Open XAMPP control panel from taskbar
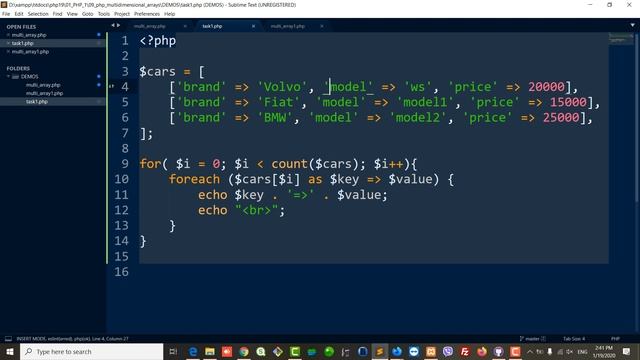The height and width of the screenshot is (360, 640). [x=431, y=351]
